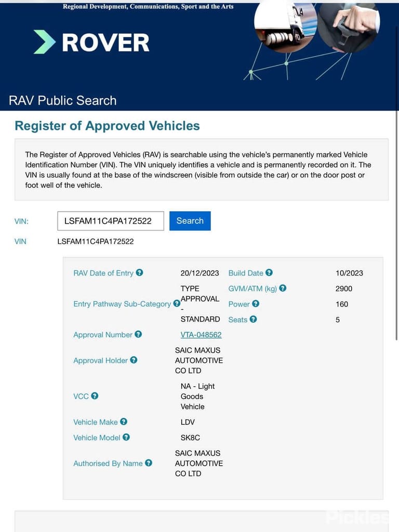Open the VCC help icon

(x=95, y=396)
